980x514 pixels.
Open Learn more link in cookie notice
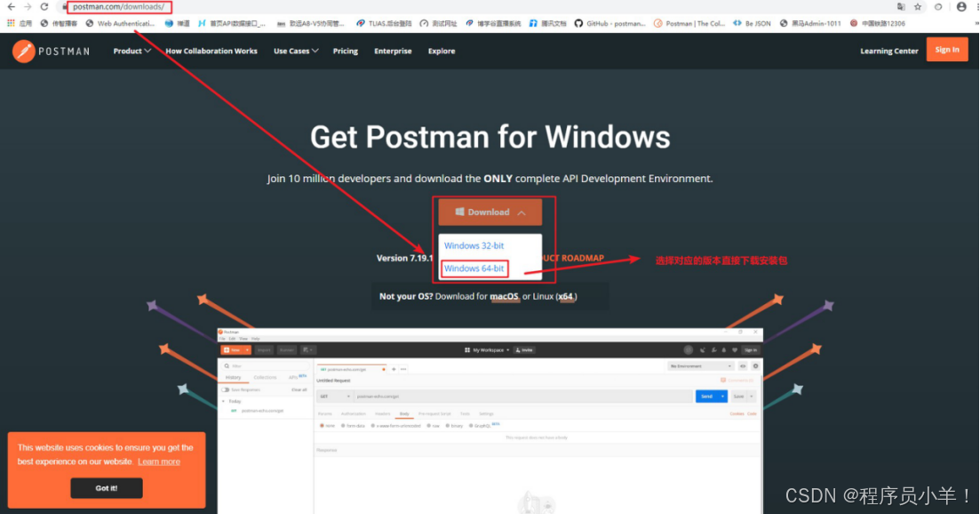(159, 462)
